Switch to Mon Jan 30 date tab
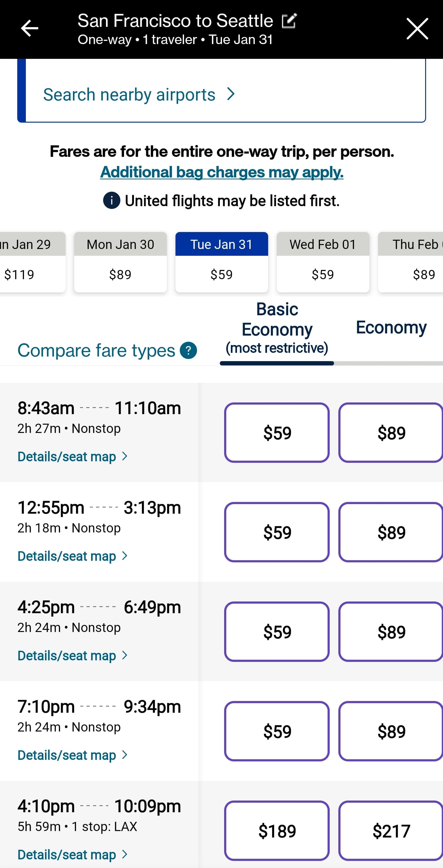Viewport: 443px width, 868px height. tap(120, 262)
